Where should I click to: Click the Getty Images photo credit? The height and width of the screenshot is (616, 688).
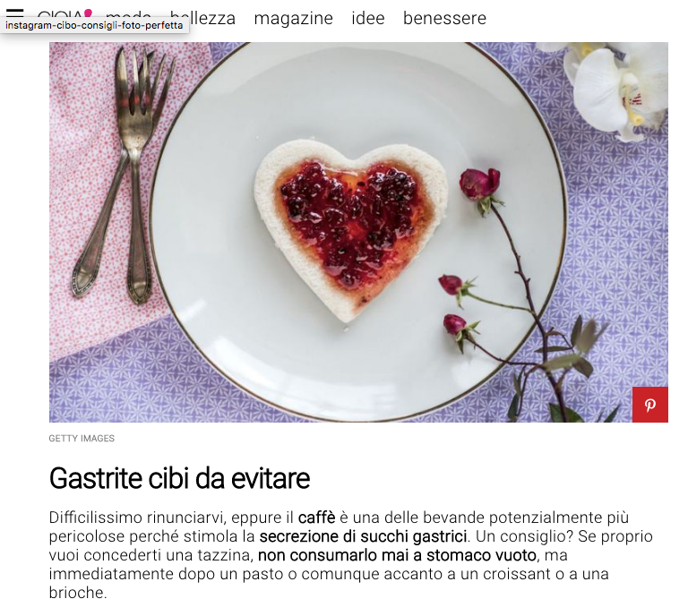coord(82,439)
